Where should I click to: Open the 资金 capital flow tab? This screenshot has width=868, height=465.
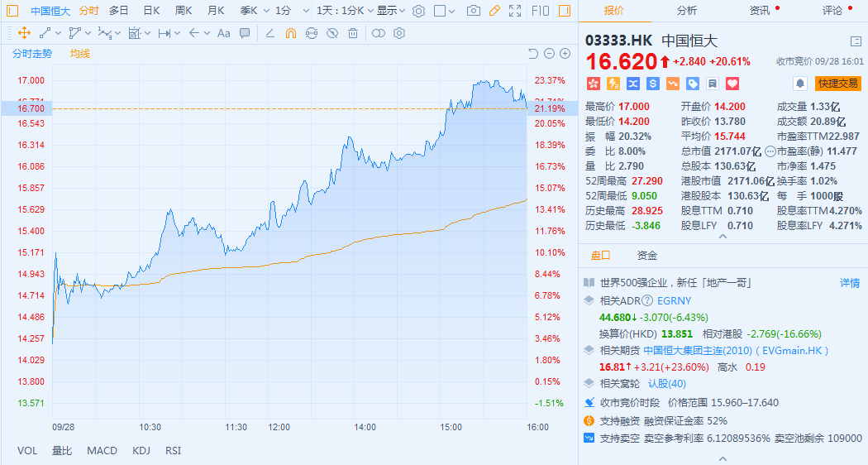pyautogui.click(x=647, y=255)
